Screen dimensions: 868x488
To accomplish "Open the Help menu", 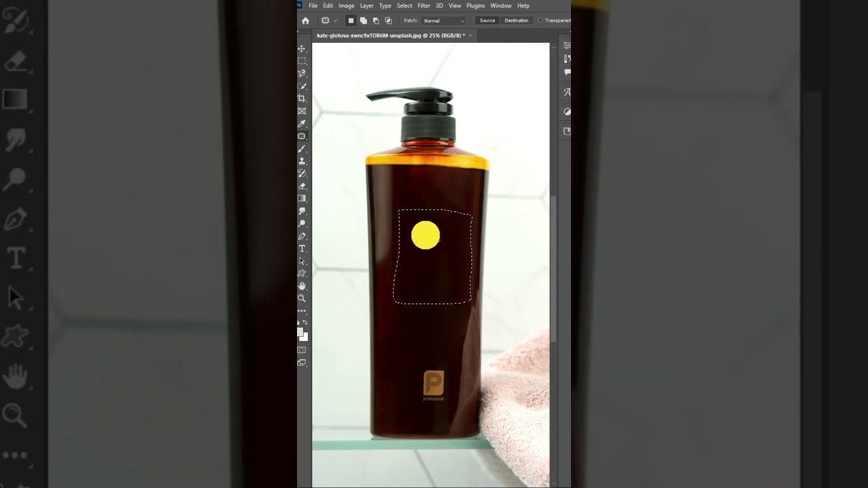I will pos(524,5).
